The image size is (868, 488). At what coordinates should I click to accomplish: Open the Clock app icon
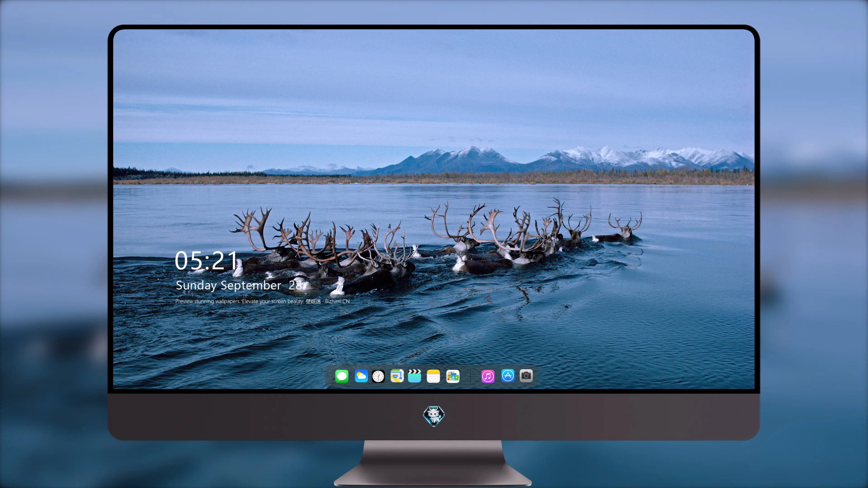click(x=378, y=376)
